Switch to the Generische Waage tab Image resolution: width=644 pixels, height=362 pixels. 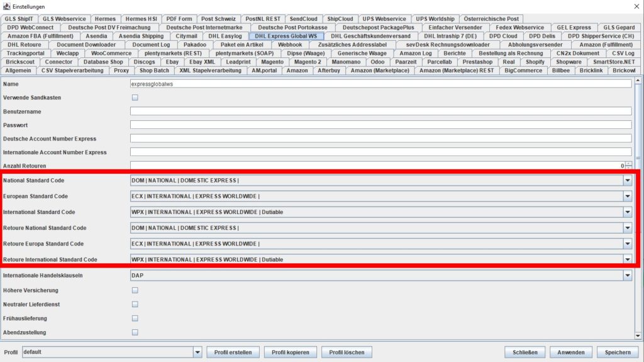362,53
